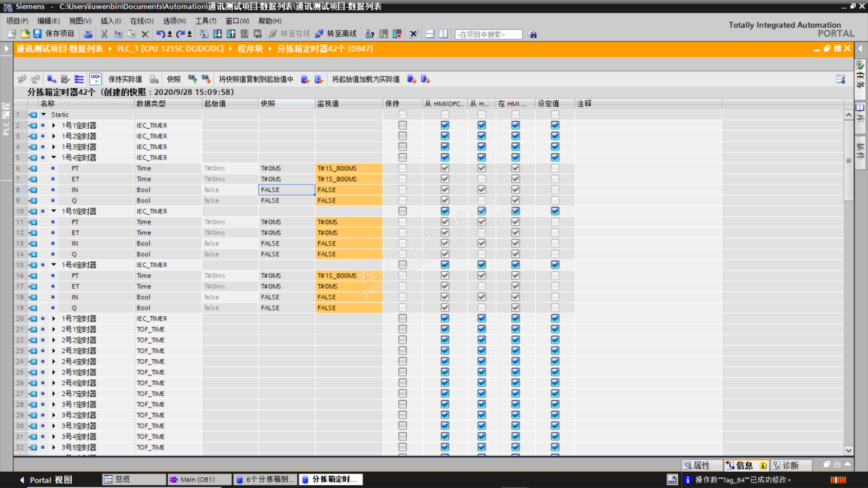The image size is (868, 488).
Task: Click the cut scissors icon
Action: 104,33
